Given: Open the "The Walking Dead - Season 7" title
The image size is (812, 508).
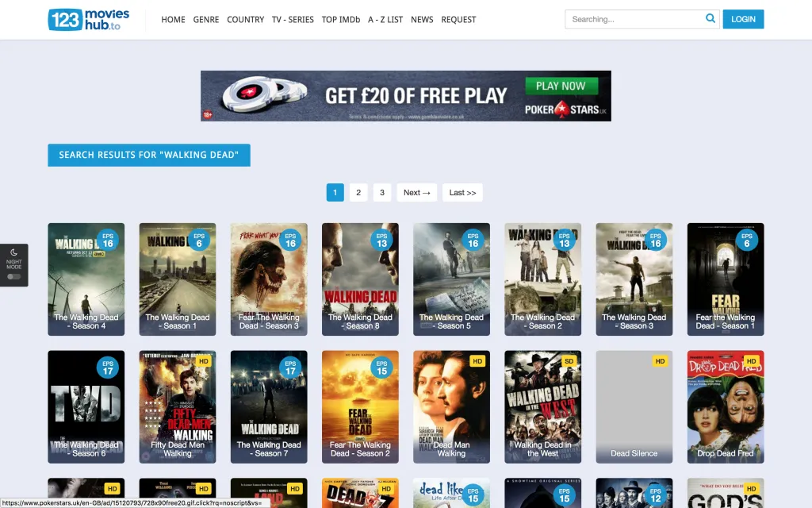Looking at the screenshot, I should point(269,449).
